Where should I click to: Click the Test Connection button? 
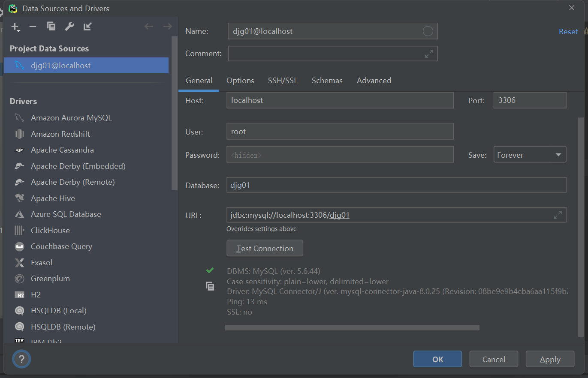265,248
